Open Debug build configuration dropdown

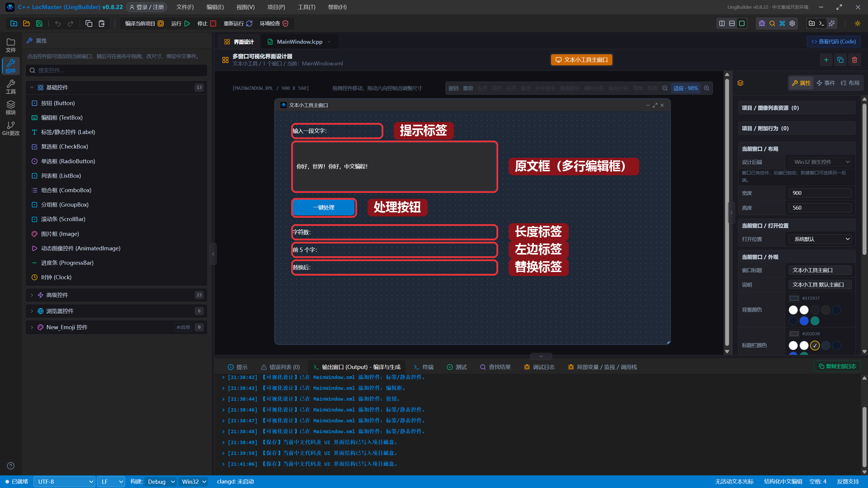coord(160,482)
